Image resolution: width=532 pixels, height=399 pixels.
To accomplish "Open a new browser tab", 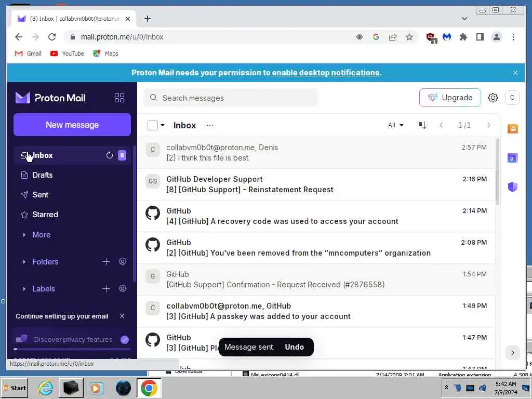I will (x=147, y=19).
